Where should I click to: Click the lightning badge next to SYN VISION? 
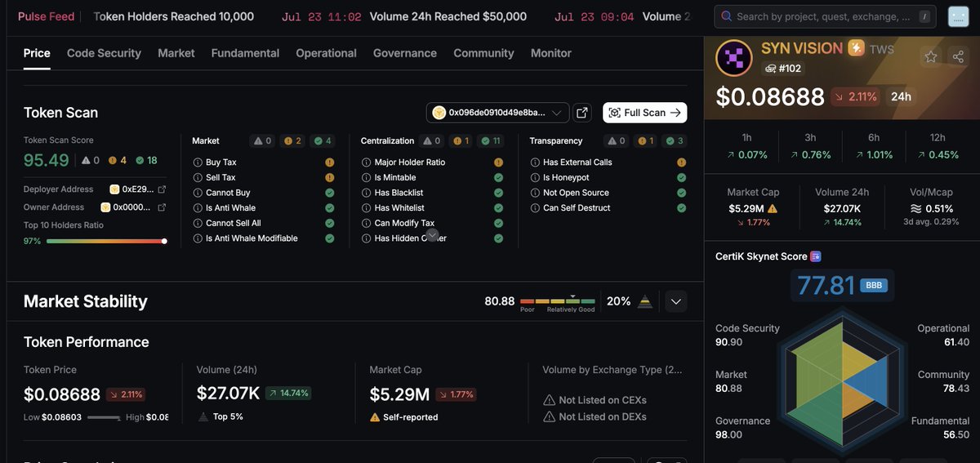(x=856, y=48)
